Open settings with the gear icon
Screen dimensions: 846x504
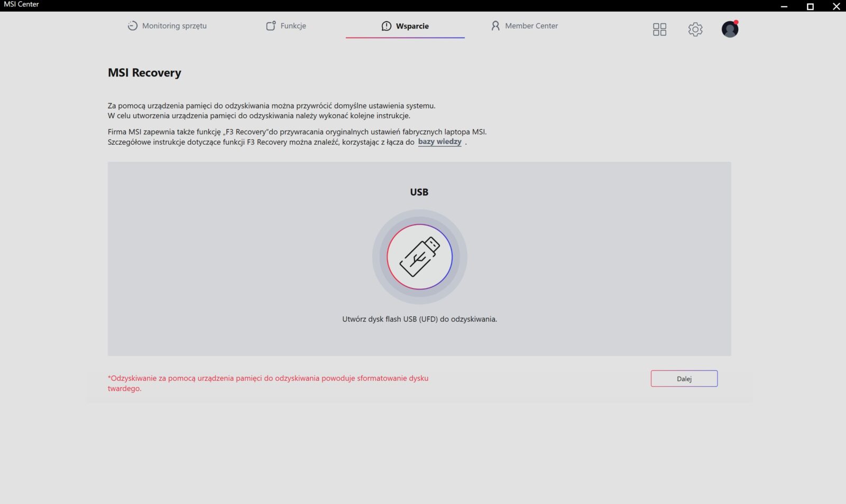[x=695, y=29]
